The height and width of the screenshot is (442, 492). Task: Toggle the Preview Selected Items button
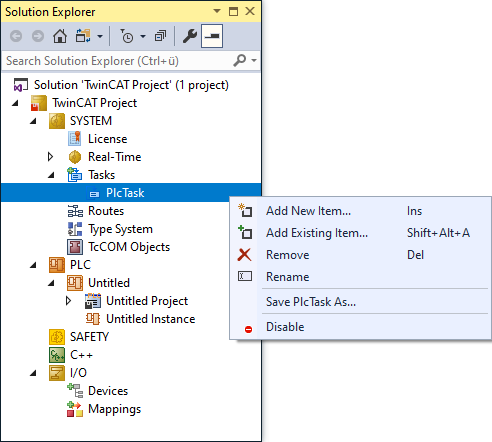pyautogui.click(x=212, y=36)
